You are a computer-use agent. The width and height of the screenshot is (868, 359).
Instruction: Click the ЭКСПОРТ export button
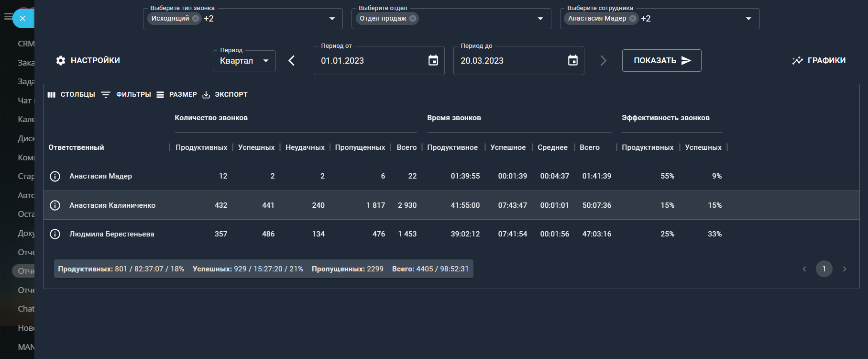tap(225, 95)
